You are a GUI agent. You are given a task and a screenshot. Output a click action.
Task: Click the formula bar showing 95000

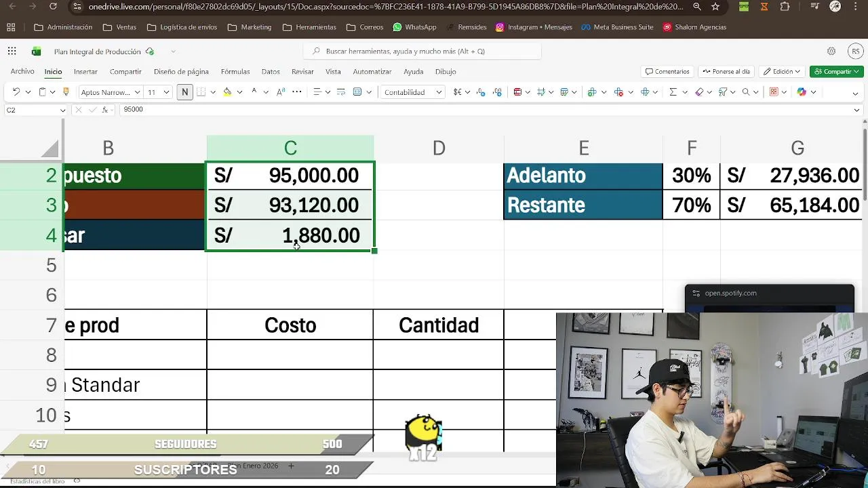click(x=485, y=110)
